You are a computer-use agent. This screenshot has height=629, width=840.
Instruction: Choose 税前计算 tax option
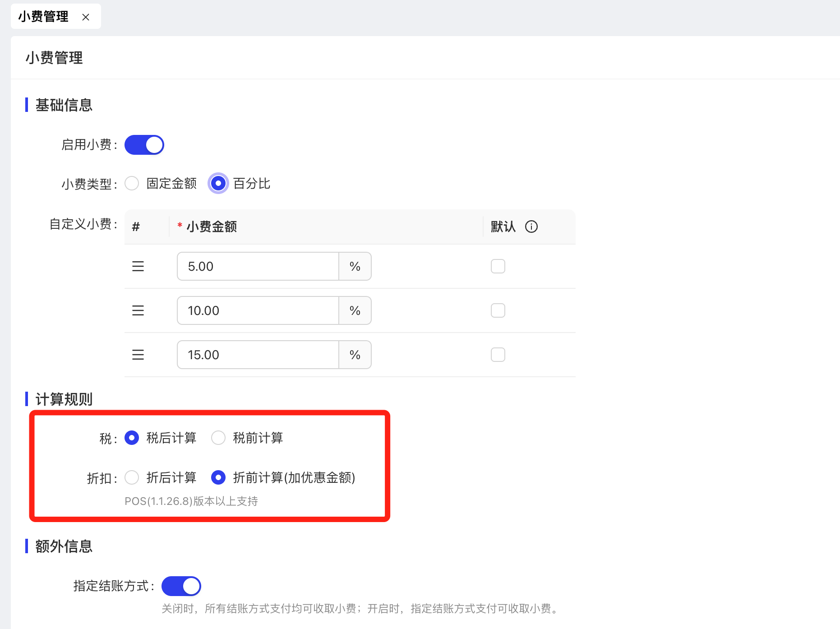218,438
